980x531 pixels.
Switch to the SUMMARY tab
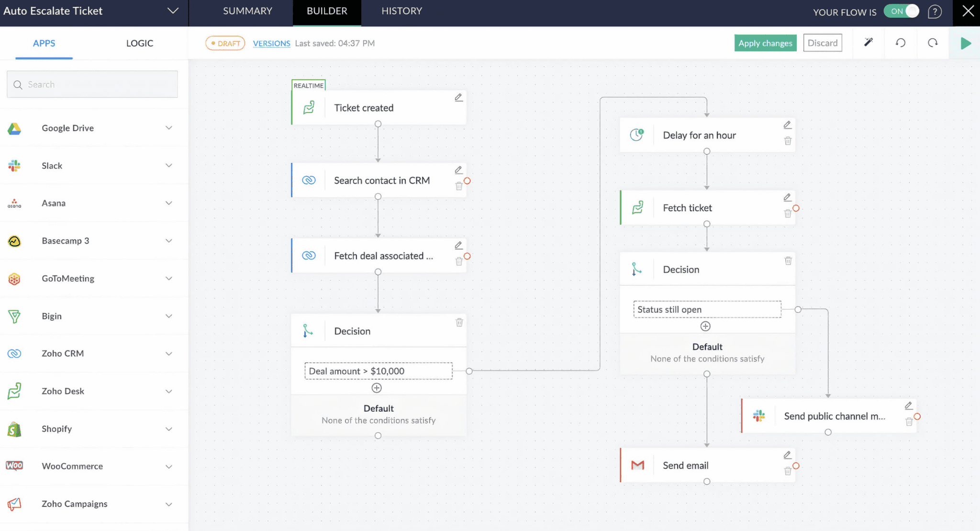(x=247, y=11)
